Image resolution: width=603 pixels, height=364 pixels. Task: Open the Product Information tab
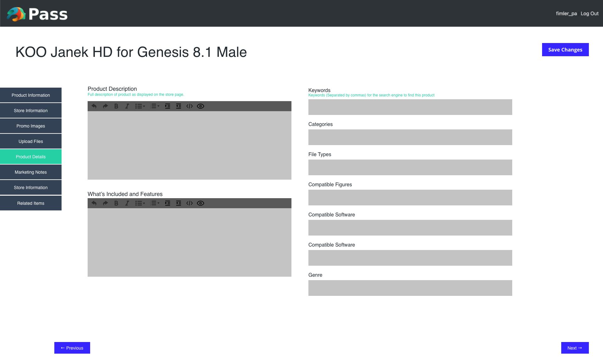pos(31,95)
